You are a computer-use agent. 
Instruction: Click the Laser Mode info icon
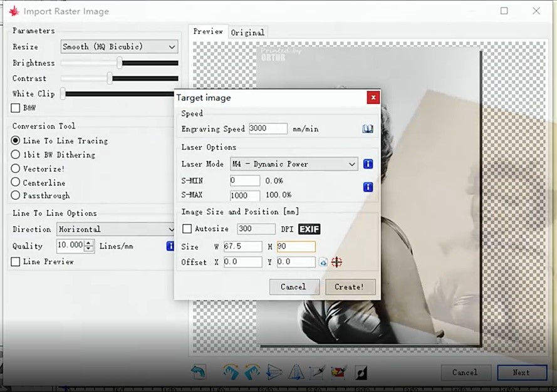click(x=368, y=164)
